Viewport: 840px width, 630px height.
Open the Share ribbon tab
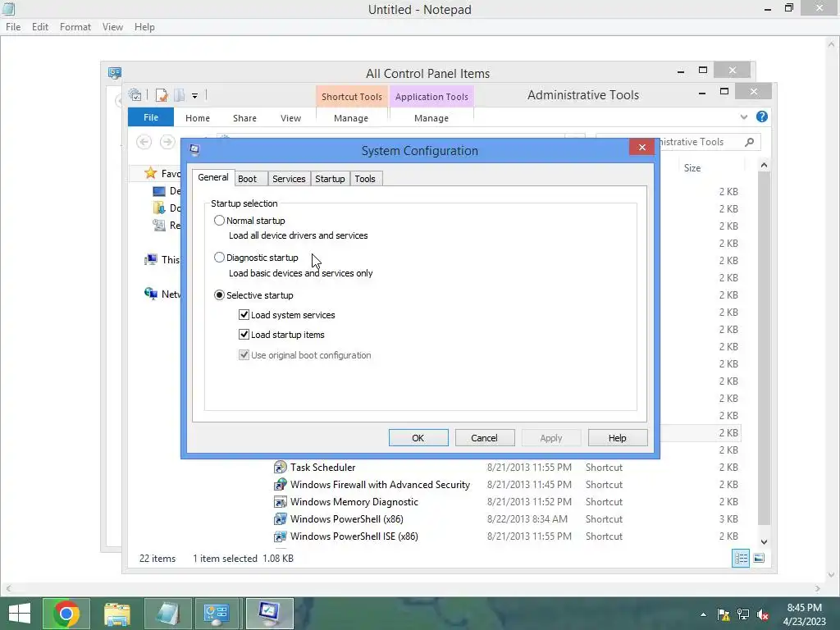[x=244, y=118]
